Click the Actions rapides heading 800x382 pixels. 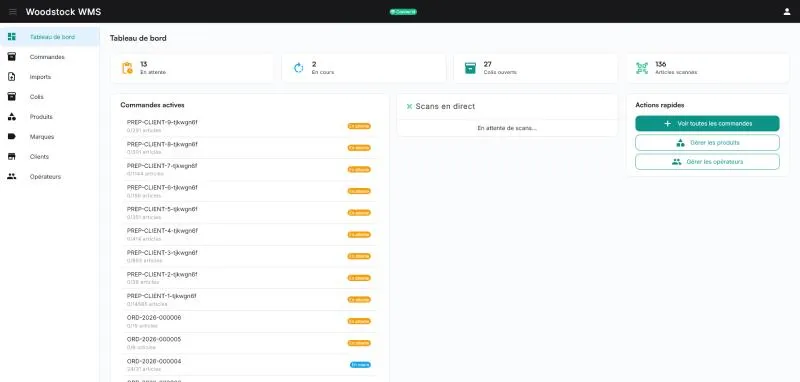tap(660, 105)
